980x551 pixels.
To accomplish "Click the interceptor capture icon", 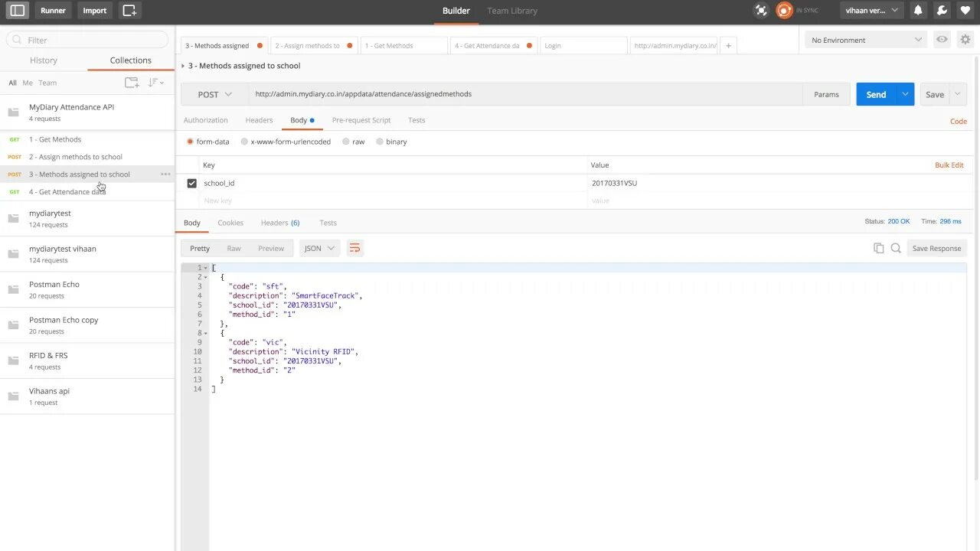I will click(761, 11).
